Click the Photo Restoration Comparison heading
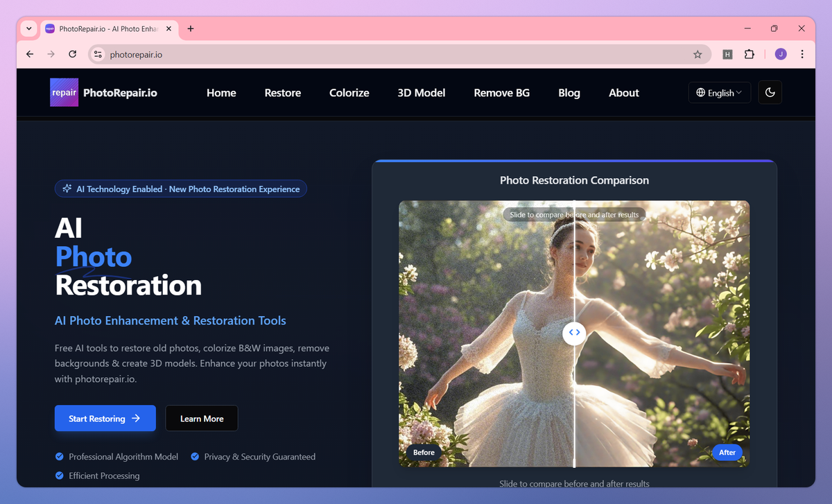Image resolution: width=832 pixels, height=504 pixels. coord(574,180)
